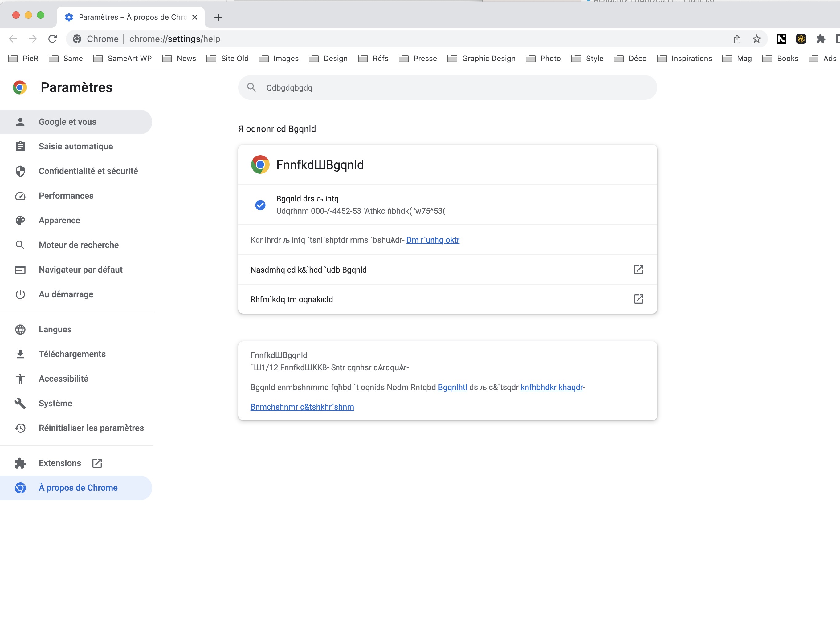Click the yellow cube extension icon
This screenshot has width=840, height=621.
[x=801, y=39]
